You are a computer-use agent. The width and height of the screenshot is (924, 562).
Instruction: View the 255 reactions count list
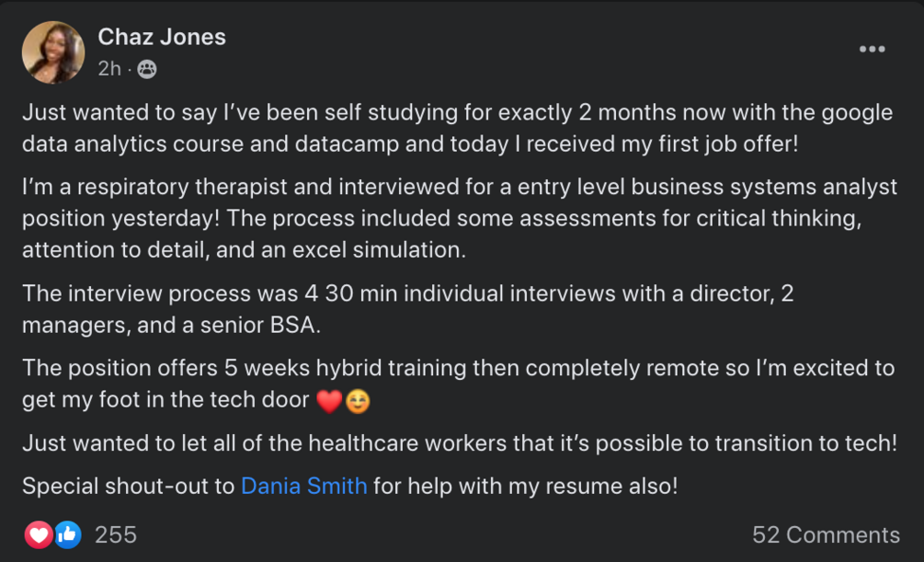tap(116, 534)
